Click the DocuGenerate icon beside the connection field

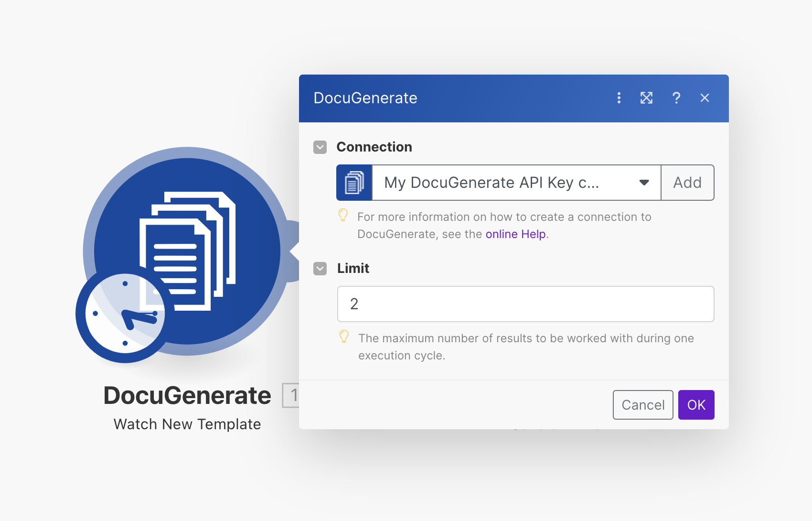pyautogui.click(x=354, y=183)
